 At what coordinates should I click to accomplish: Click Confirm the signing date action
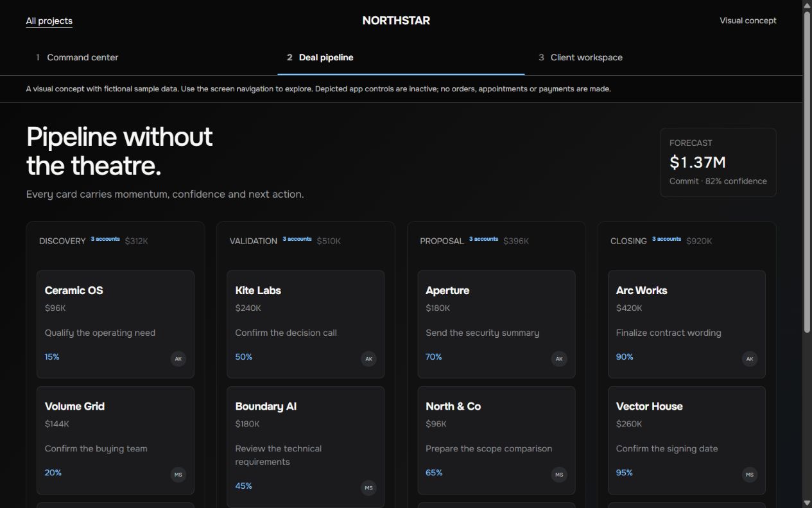click(x=667, y=448)
